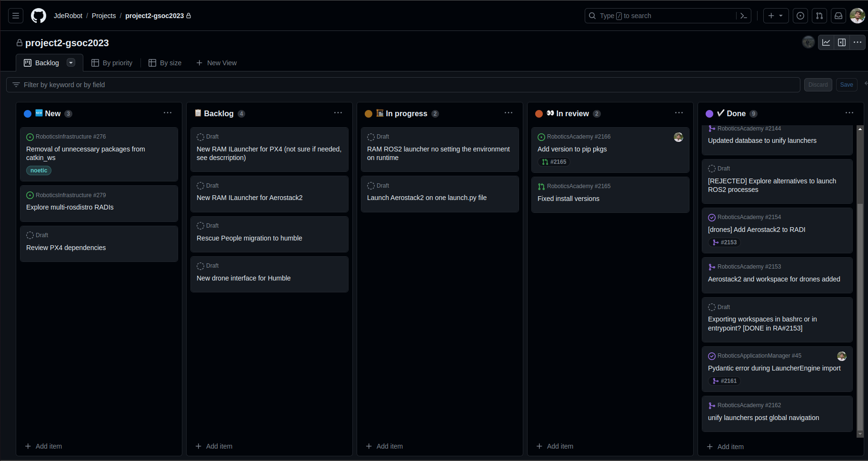Click the orange In progress status dot
This screenshot has width=868, height=461.
[x=369, y=114]
